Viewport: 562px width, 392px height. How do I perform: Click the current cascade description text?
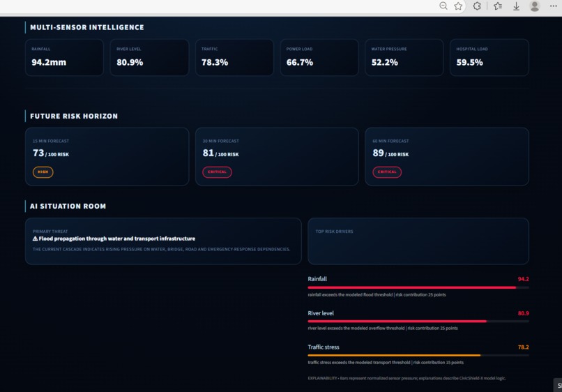(161, 249)
